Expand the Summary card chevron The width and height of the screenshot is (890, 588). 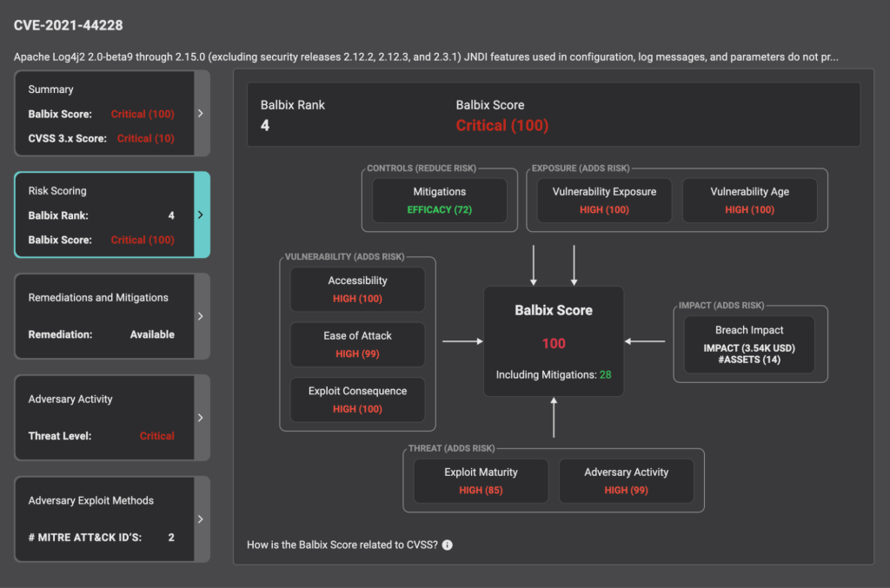coord(201,114)
